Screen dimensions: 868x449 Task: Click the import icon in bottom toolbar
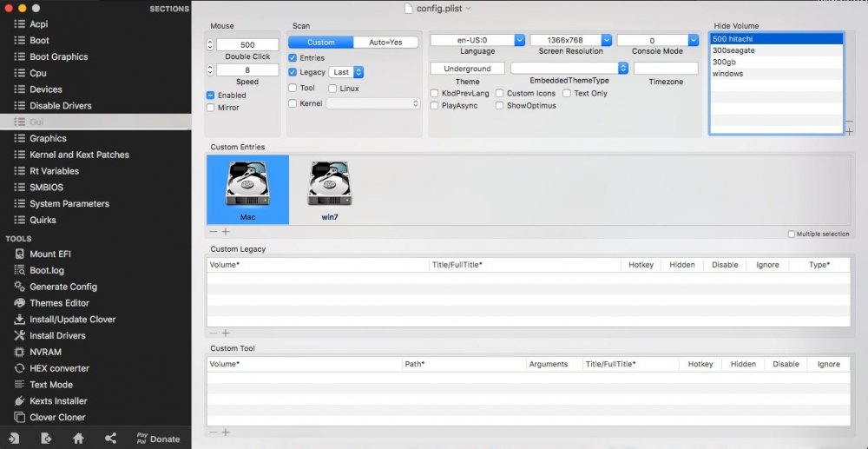[14, 439]
